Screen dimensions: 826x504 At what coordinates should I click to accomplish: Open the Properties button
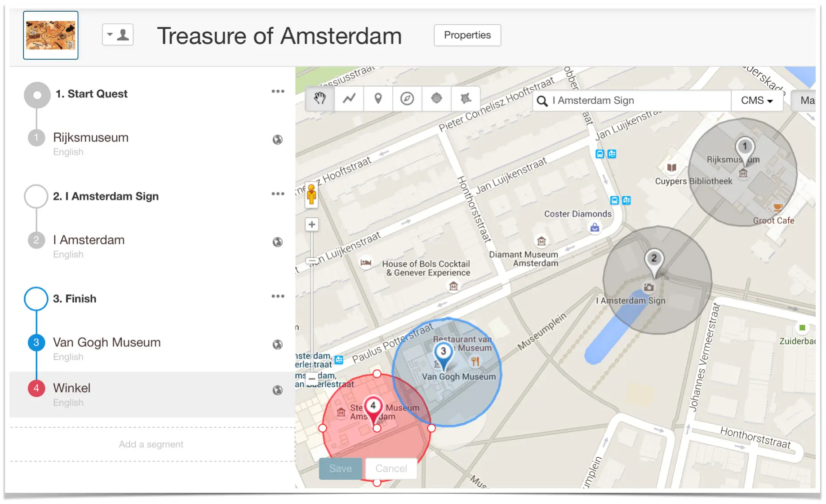pos(467,35)
